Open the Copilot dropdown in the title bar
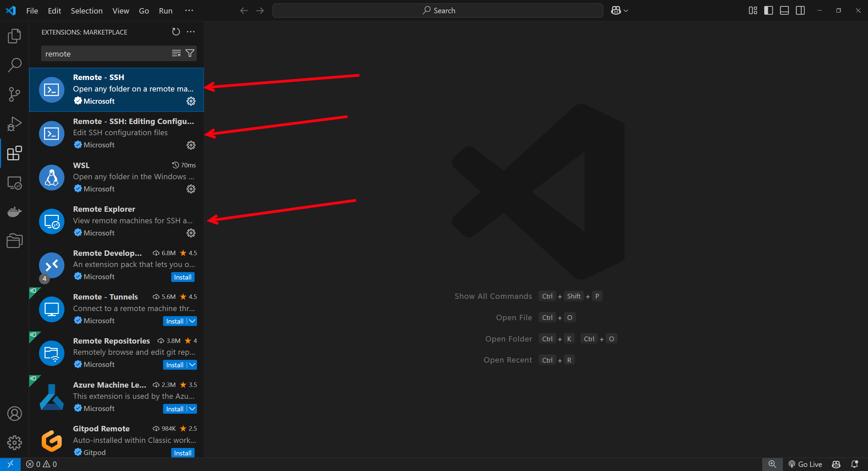This screenshot has width=868, height=471. (x=619, y=10)
